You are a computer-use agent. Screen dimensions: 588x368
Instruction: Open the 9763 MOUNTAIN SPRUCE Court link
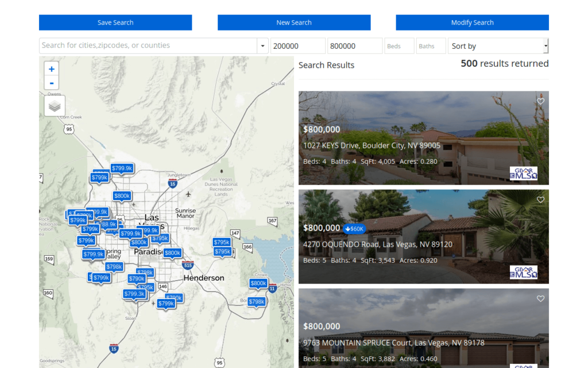point(394,343)
